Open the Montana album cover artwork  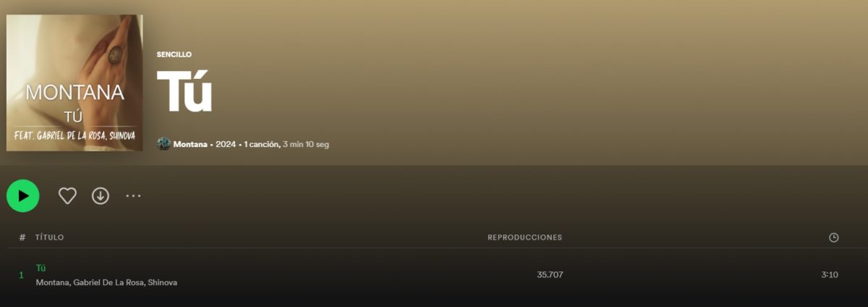point(75,83)
